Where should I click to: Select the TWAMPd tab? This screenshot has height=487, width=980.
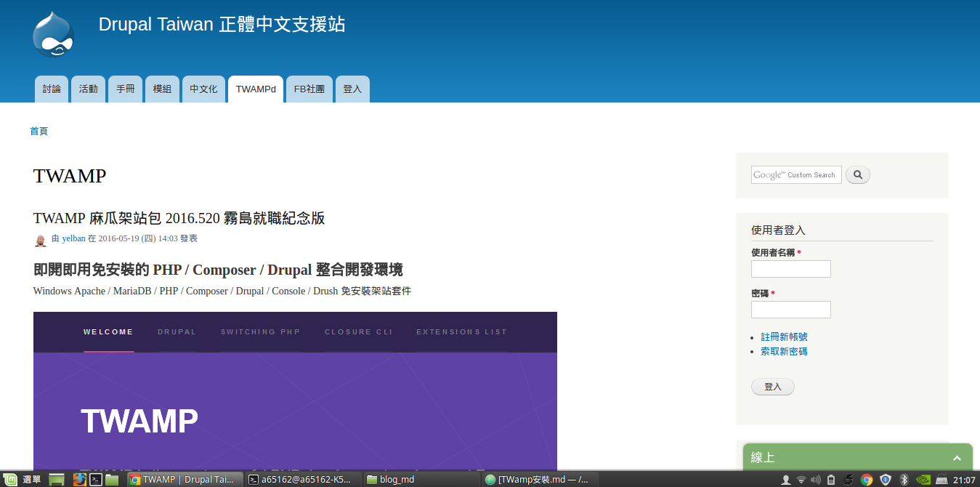pos(256,89)
